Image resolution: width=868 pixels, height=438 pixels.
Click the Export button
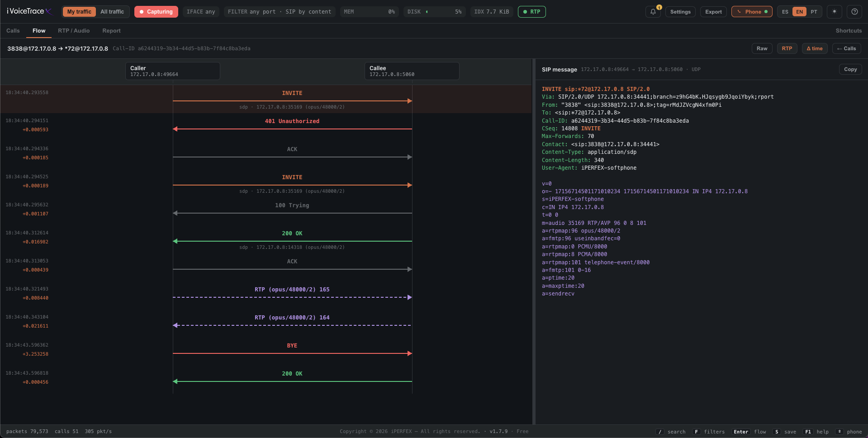coord(713,12)
